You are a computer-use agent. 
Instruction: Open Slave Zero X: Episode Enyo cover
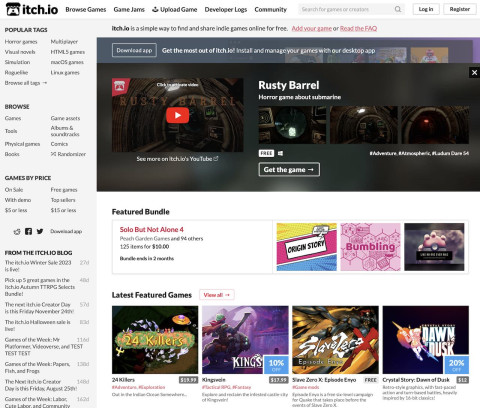click(335, 340)
